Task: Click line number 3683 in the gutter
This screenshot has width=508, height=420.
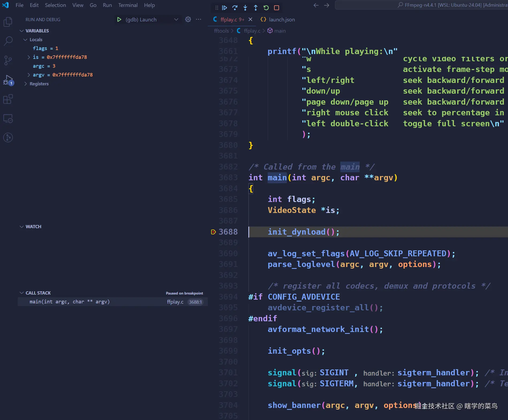Action: [228, 178]
